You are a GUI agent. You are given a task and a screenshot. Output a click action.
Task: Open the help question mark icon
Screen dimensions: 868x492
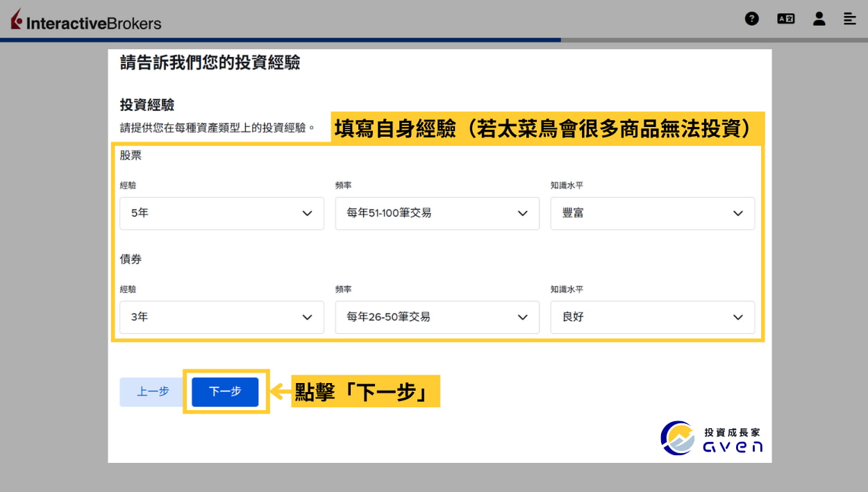click(751, 19)
